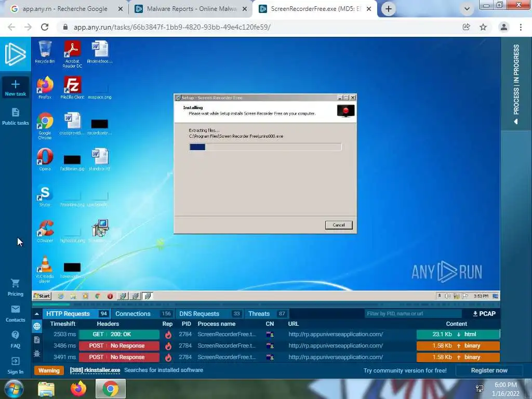The height and width of the screenshot is (399, 532).
Task: Click the 23.1 Kb html content cell
Action: click(458, 334)
